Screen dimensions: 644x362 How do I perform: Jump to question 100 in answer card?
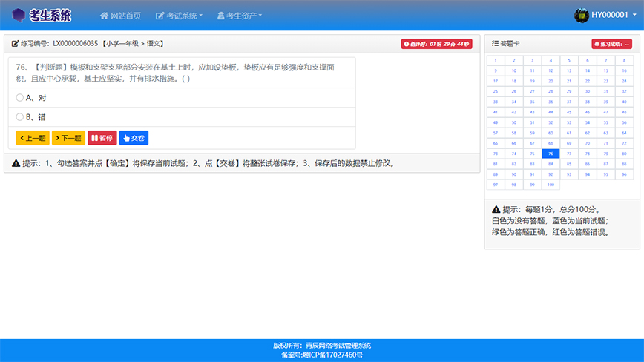click(551, 185)
